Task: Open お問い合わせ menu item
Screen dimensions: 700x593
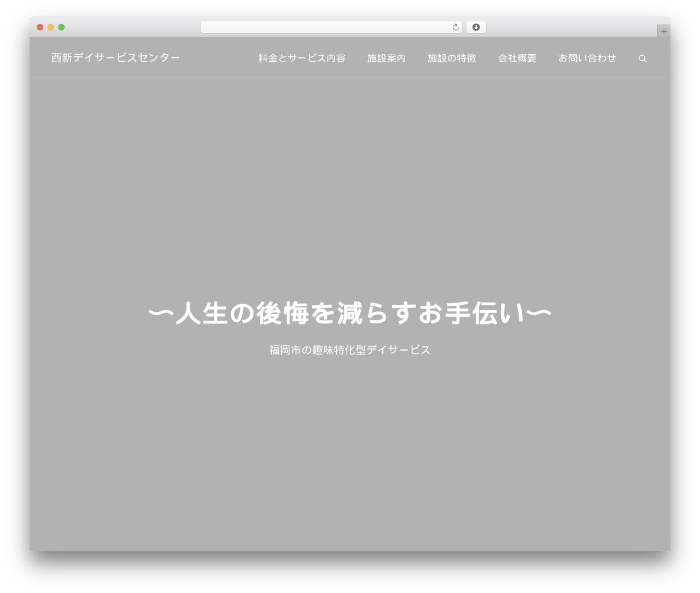Action: 587,58
